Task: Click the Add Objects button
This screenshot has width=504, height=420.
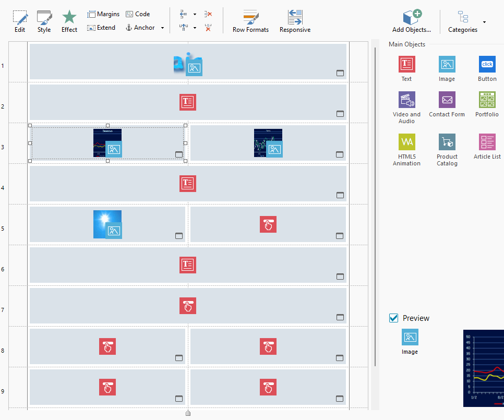Action: point(412,21)
